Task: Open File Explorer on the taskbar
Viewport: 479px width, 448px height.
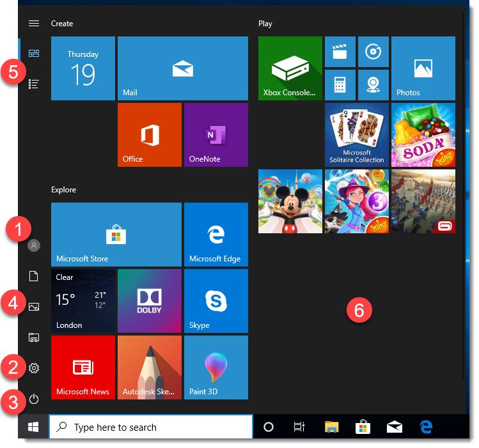Action: point(332,427)
